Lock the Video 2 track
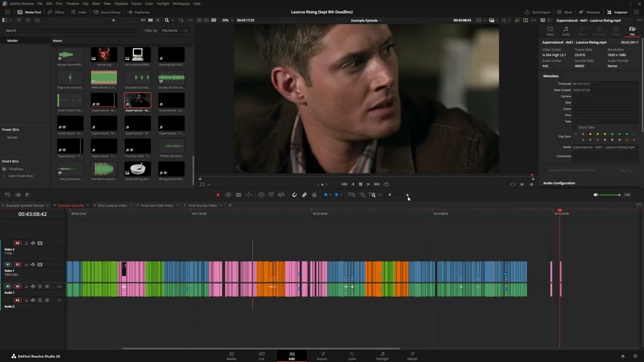The width and height of the screenshot is (644, 362). coord(26,243)
